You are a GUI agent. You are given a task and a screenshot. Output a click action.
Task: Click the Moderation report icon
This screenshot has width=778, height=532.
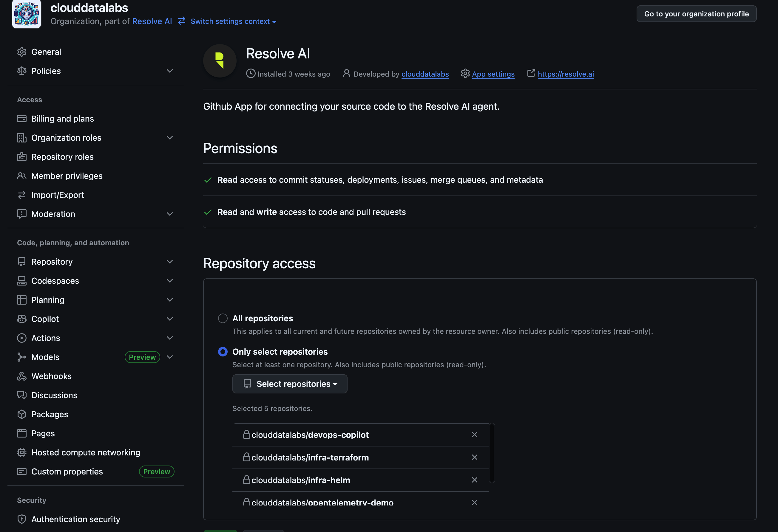[22, 214]
